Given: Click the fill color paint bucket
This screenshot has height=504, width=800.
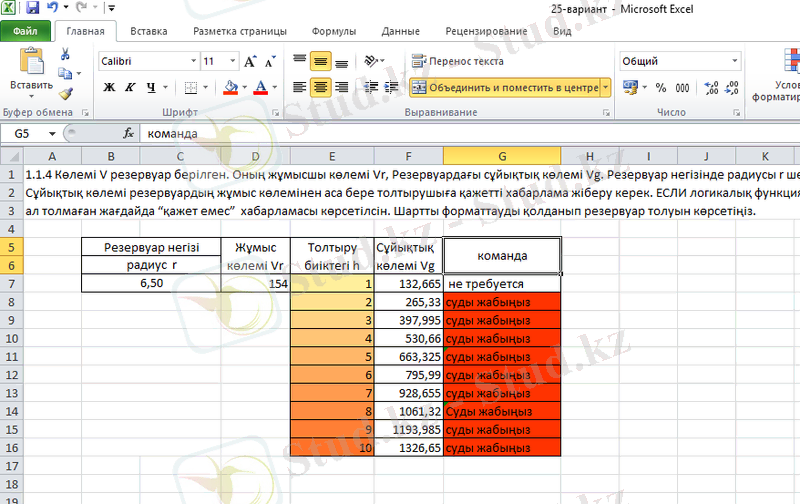Looking at the screenshot, I should (x=232, y=87).
